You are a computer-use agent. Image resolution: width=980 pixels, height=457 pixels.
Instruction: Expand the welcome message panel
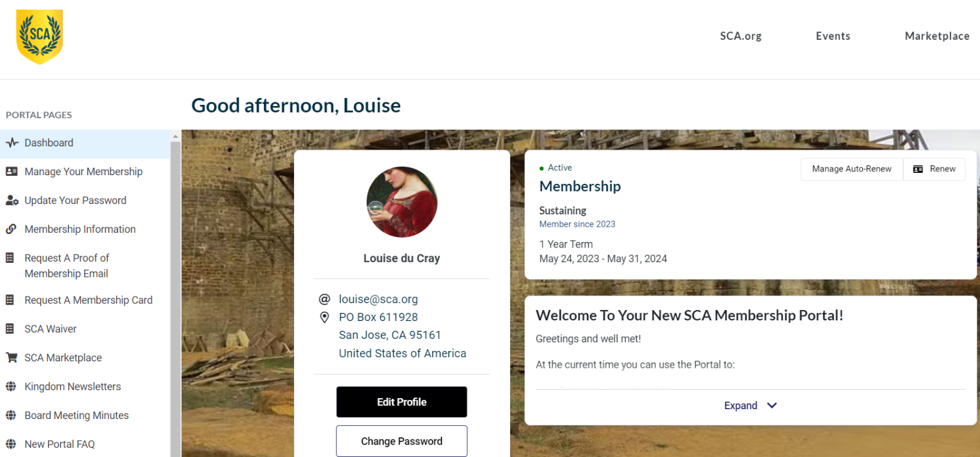[x=741, y=406]
